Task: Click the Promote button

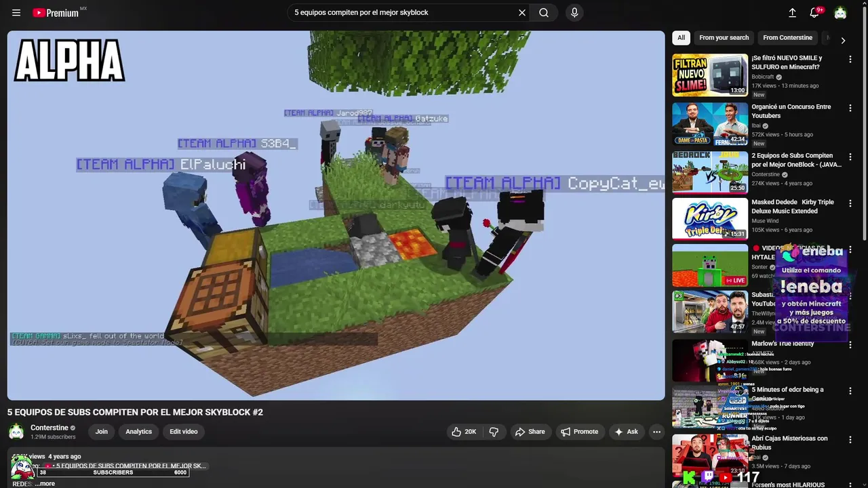Action: coord(579,432)
